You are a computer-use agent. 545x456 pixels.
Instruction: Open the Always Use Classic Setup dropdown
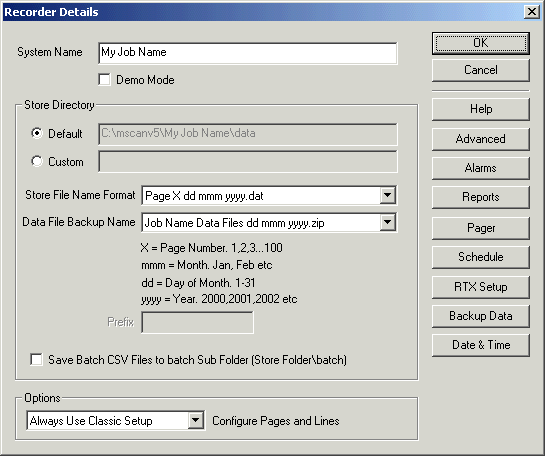tap(196, 421)
